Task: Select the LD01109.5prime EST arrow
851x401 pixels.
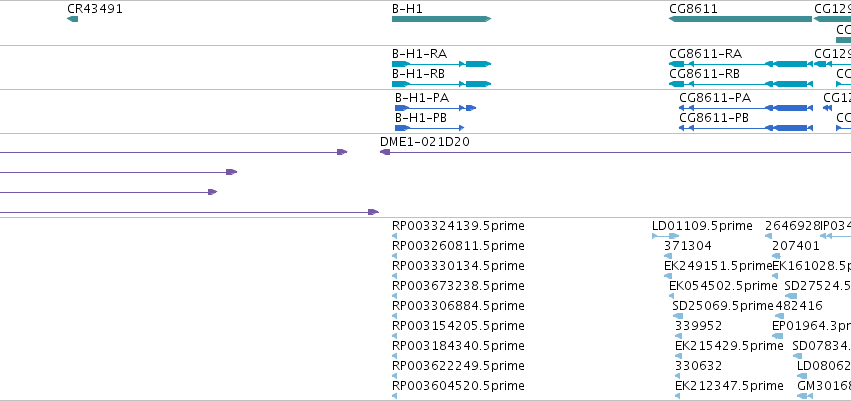Action: [x=665, y=236]
